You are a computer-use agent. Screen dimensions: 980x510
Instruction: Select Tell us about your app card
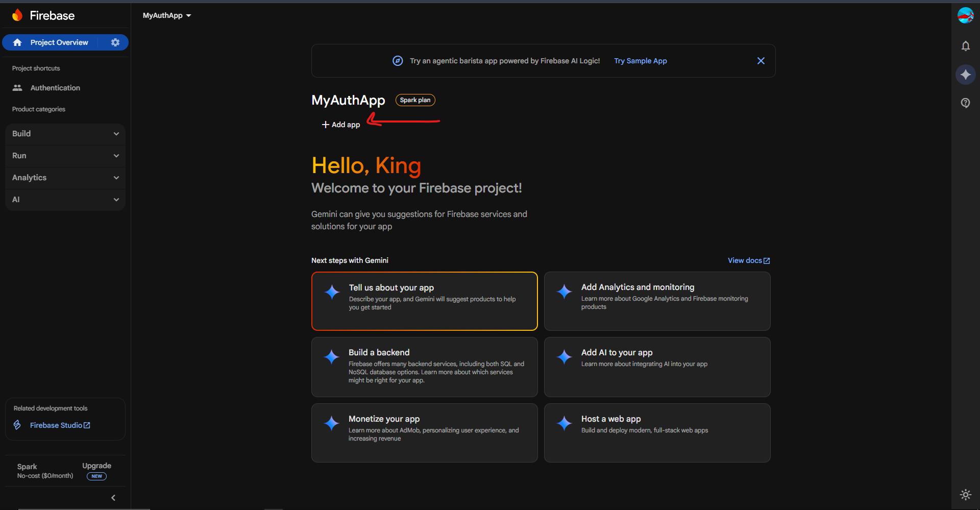click(x=424, y=301)
